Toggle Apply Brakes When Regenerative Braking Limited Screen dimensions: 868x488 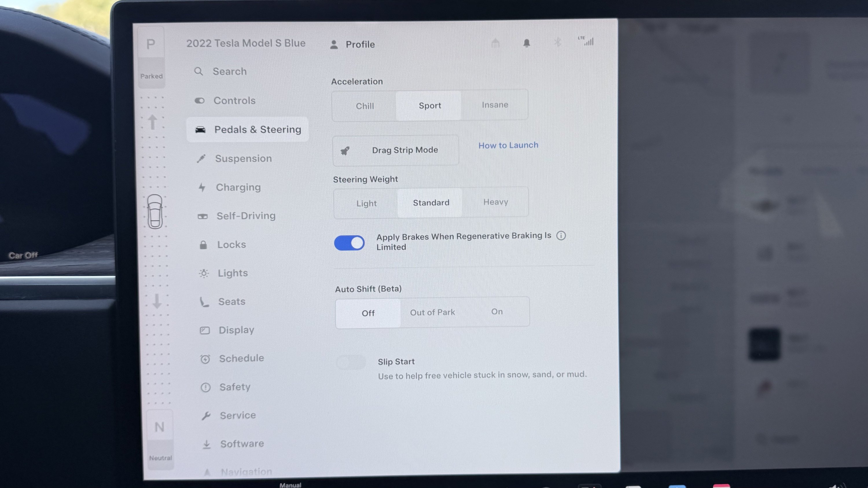point(349,243)
